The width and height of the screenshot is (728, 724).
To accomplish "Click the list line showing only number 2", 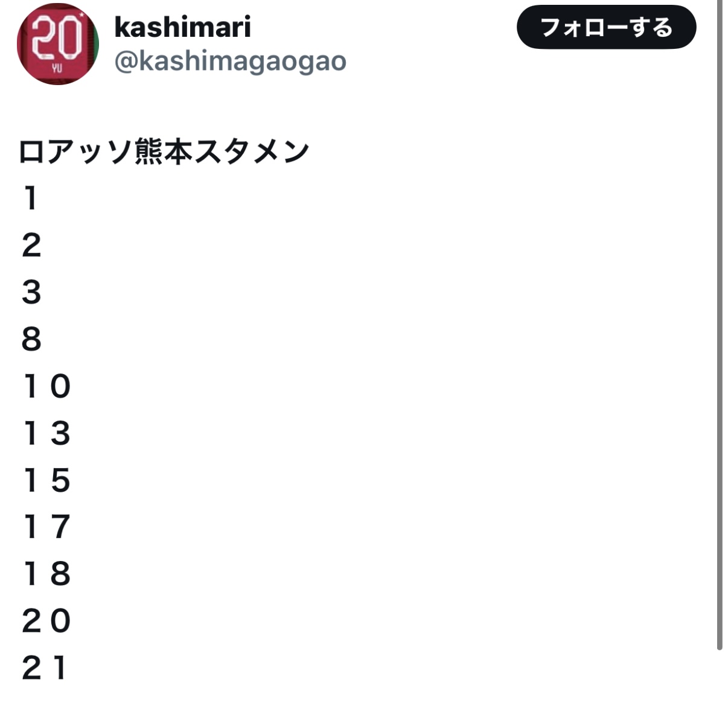I will point(31,245).
